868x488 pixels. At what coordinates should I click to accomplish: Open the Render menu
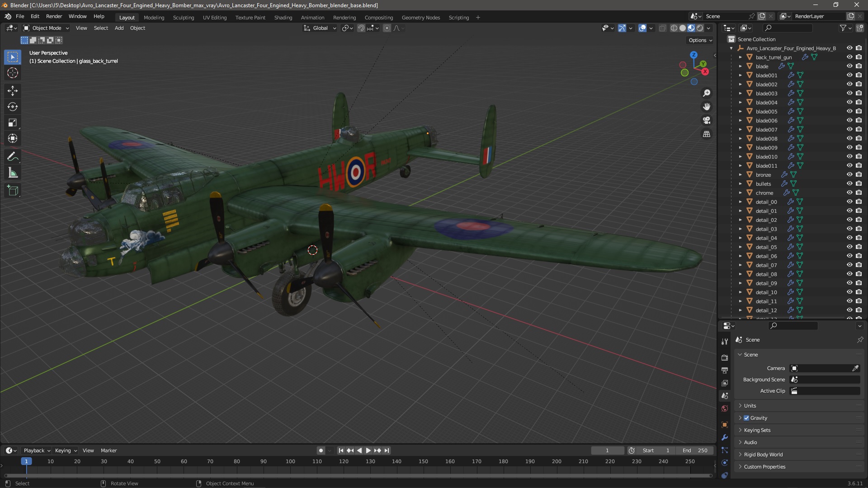click(x=54, y=16)
